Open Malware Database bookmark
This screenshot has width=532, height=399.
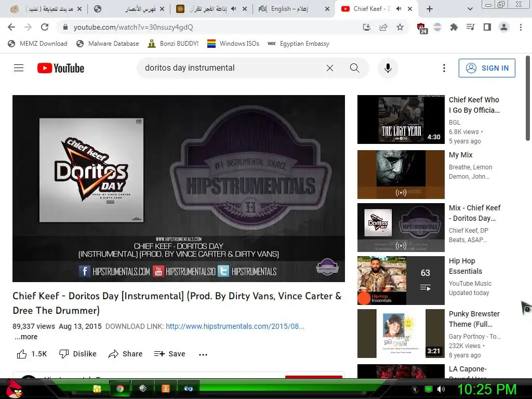(x=108, y=44)
